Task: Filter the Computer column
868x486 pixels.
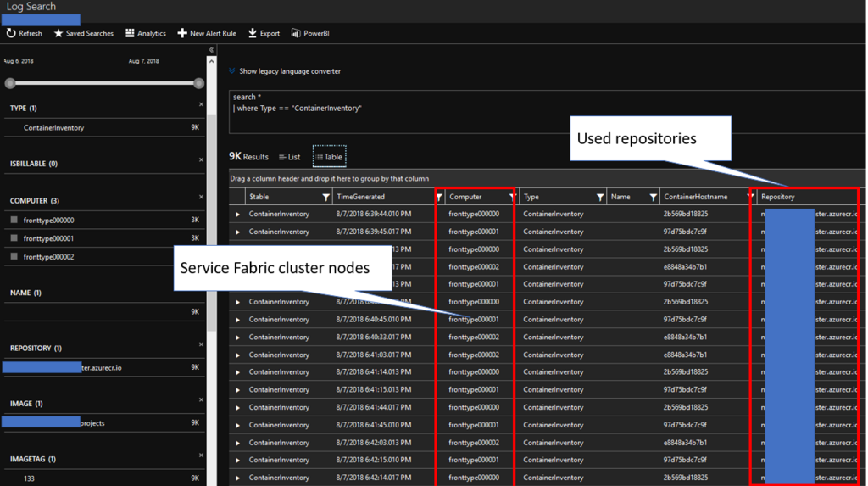Action: click(x=513, y=197)
